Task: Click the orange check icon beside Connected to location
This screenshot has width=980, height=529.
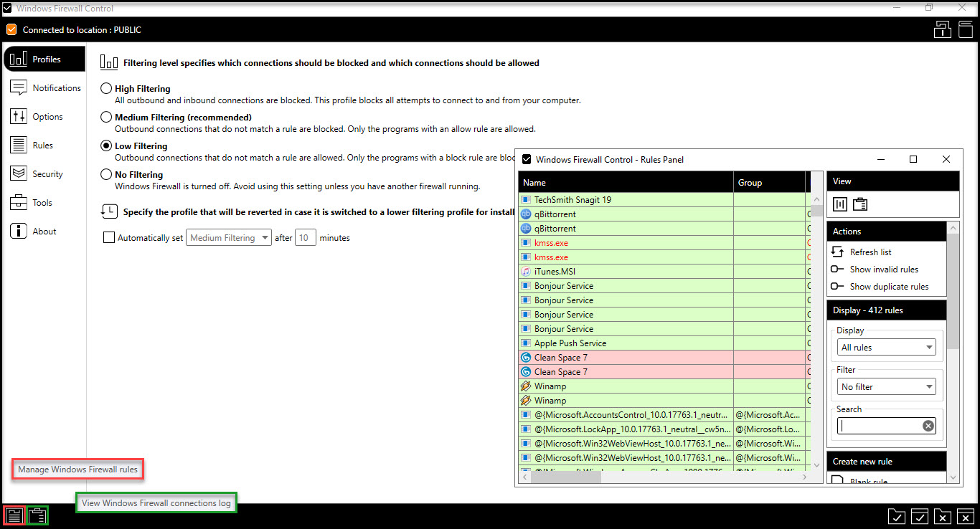Action: tap(11, 30)
